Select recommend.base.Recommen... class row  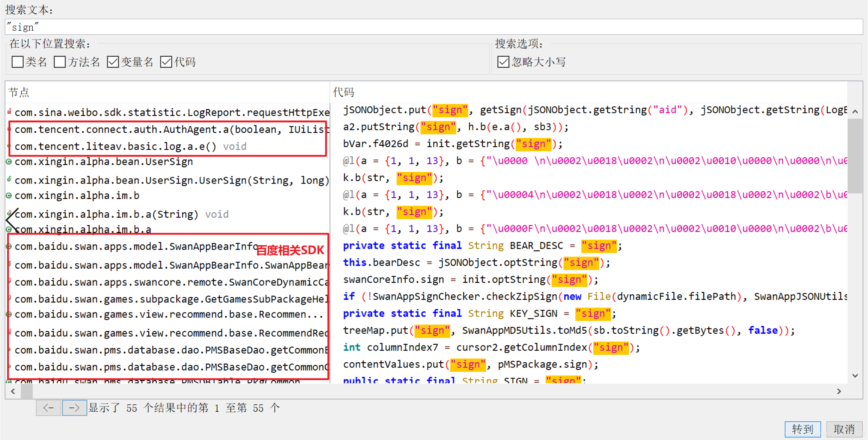(167, 314)
